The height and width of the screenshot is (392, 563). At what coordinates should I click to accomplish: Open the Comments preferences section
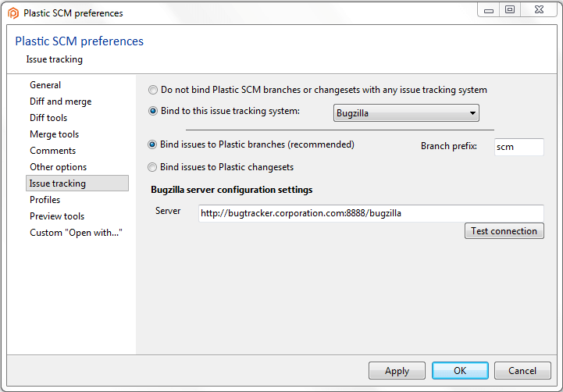[x=53, y=151]
